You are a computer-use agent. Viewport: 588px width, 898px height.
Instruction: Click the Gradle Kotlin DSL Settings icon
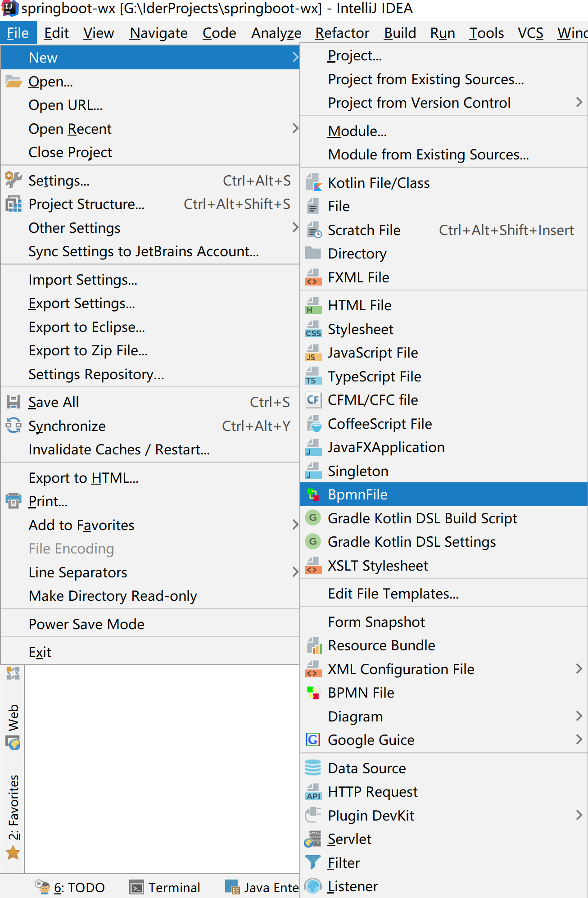click(x=313, y=542)
